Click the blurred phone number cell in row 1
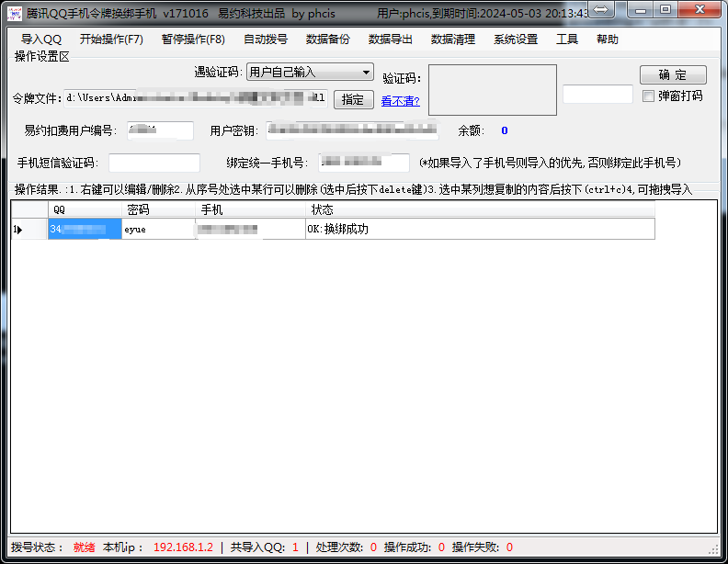Image resolution: width=728 pixels, height=564 pixels. pos(250,229)
